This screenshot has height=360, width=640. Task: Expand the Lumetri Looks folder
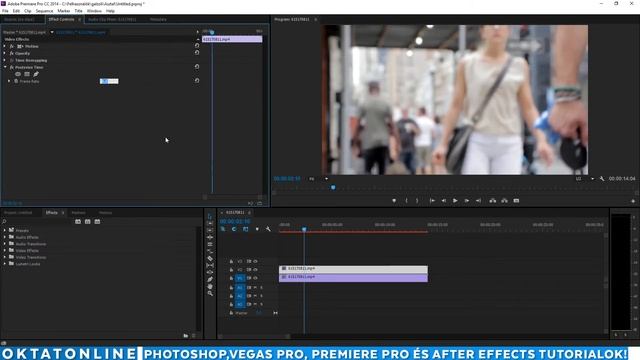[4, 264]
